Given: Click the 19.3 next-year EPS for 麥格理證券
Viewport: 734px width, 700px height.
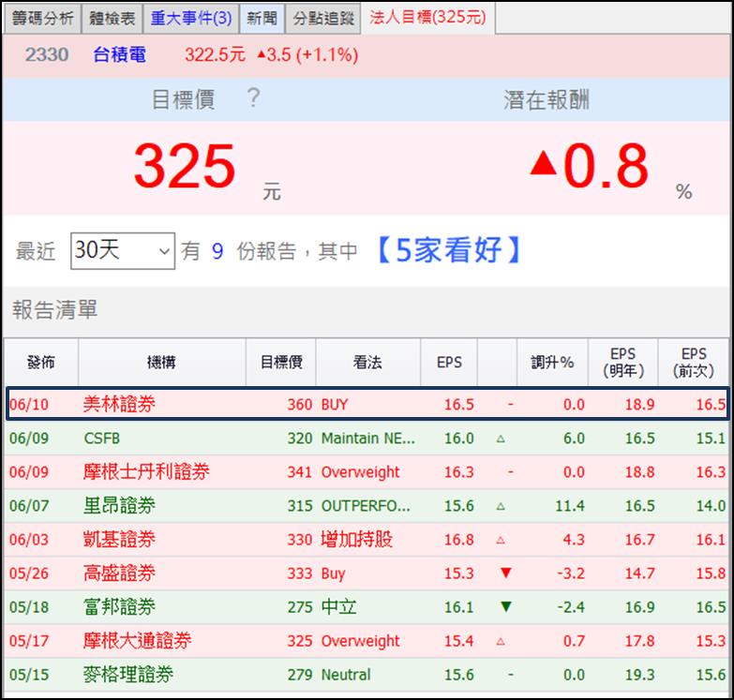Looking at the screenshot, I should 640,675.
